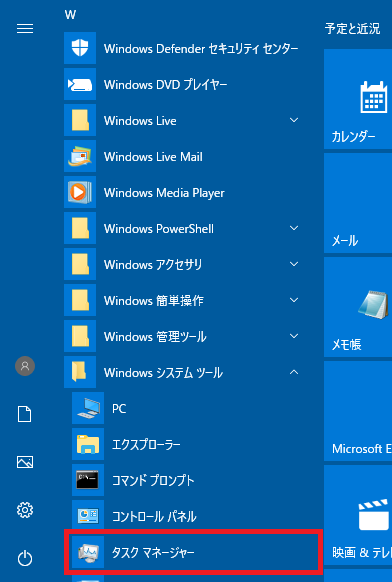The image size is (392, 582).
Task: Click the エクスプローラー folder icon
Action: [88, 444]
